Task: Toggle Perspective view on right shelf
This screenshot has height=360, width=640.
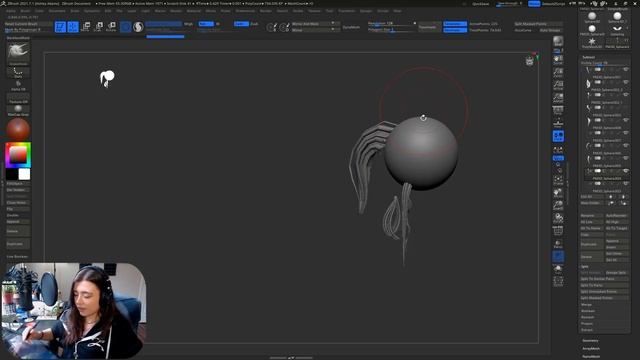Action: [558, 111]
